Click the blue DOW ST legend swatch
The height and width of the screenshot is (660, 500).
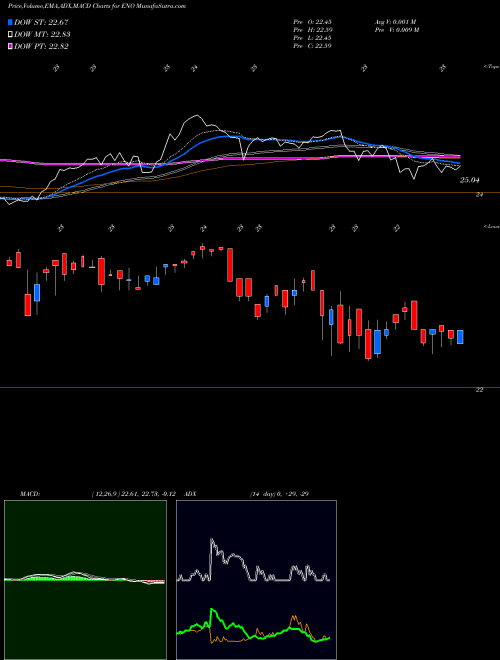[x=11, y=22]
